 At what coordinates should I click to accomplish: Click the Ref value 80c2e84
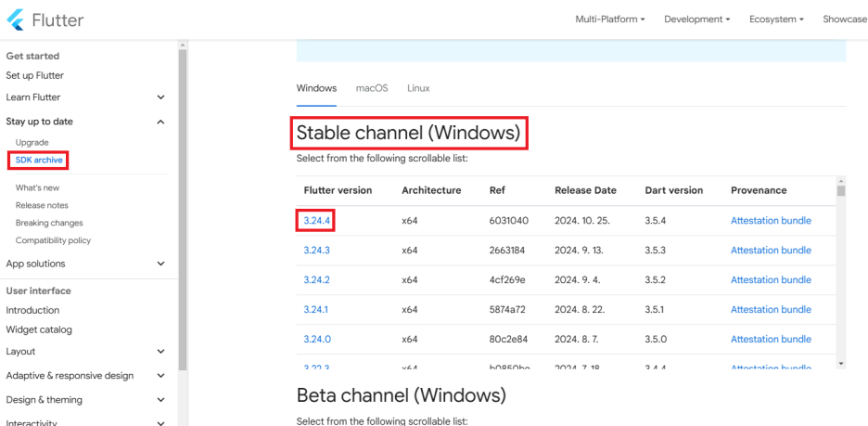click(508, 339)
